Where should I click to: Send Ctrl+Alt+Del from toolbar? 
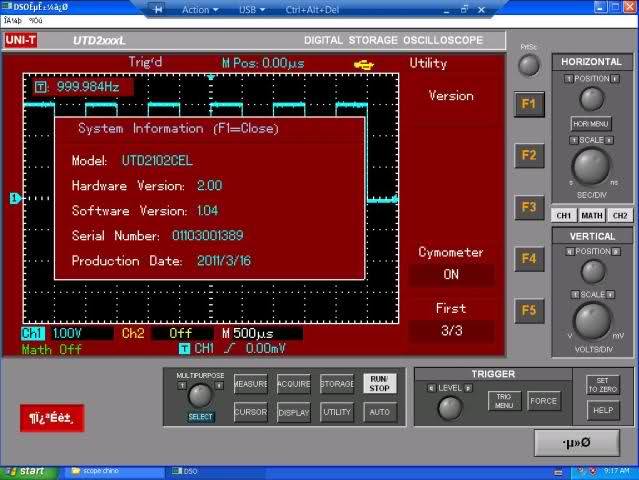(x=312, y=10)
